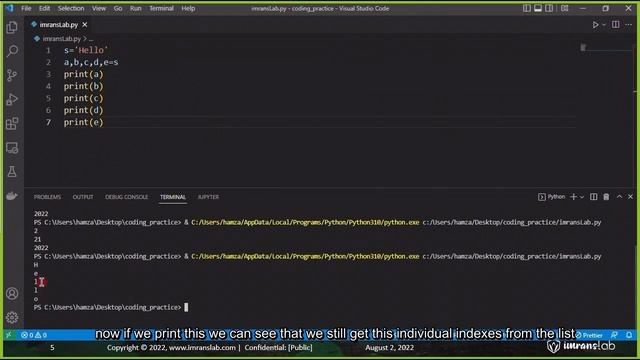
Task: Create a new terminal with plus icon
Action: 573,197
